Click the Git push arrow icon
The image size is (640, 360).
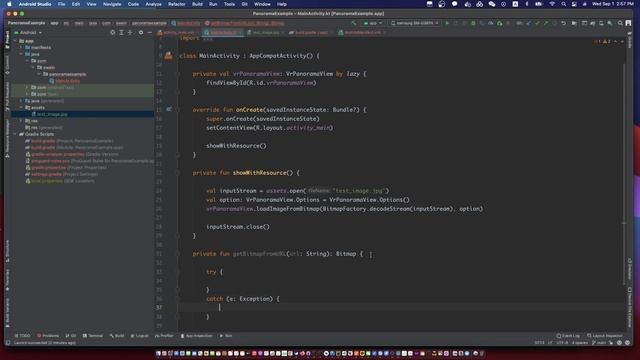click(546, 23)
